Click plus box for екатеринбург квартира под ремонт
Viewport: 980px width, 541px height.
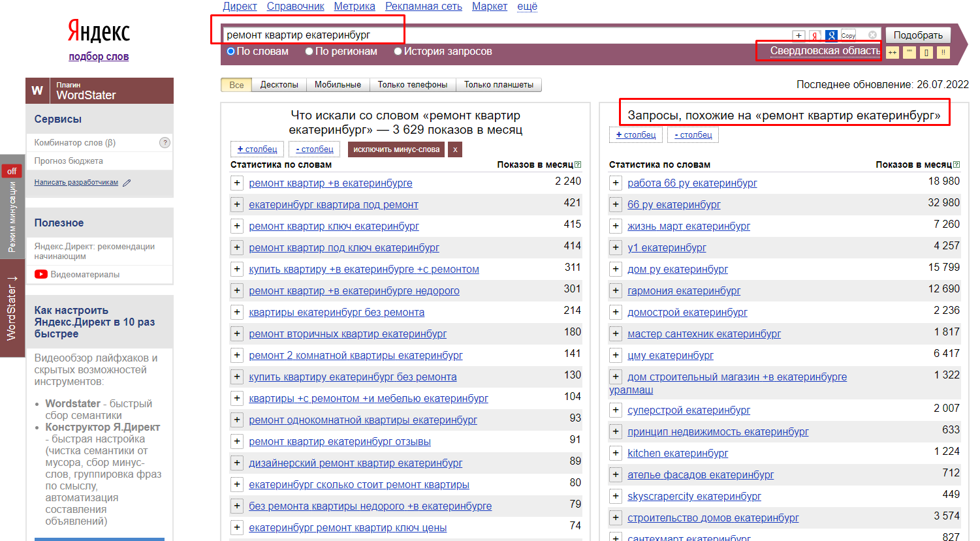coord(236,205)
